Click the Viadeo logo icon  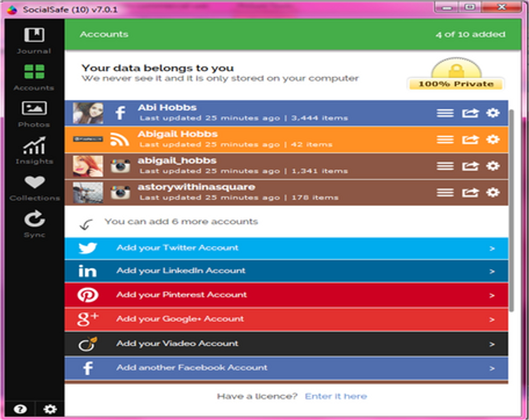click(88, 344)
